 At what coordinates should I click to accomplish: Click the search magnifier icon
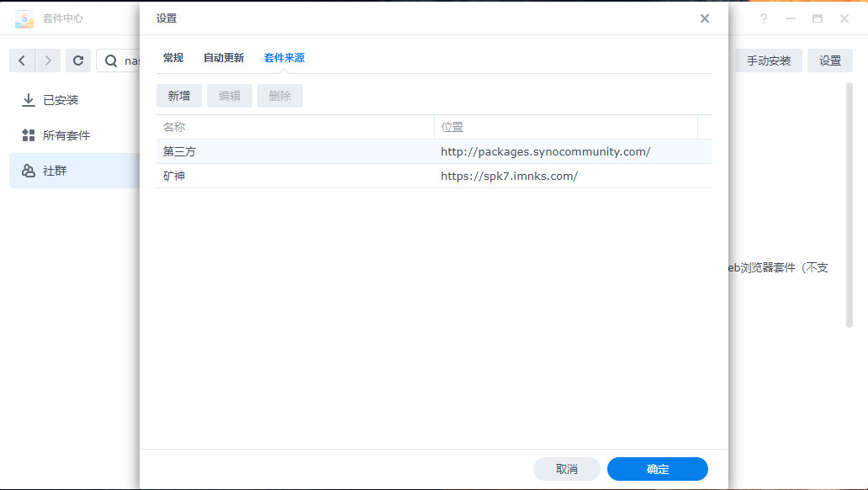pyautogui.click(x=111, y=61)
